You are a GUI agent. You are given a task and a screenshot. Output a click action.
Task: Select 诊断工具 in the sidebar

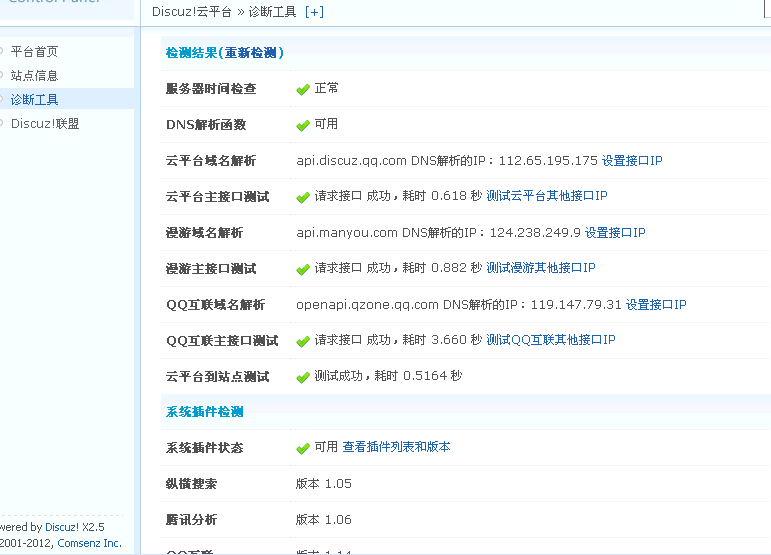34,100
